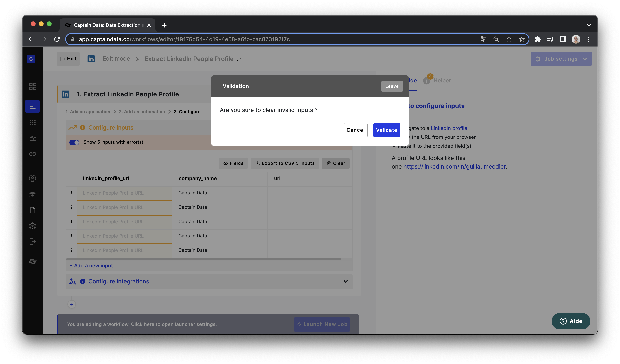Open row menu for fifth input row
Screen dimensions: 620x364
(71, 250)
